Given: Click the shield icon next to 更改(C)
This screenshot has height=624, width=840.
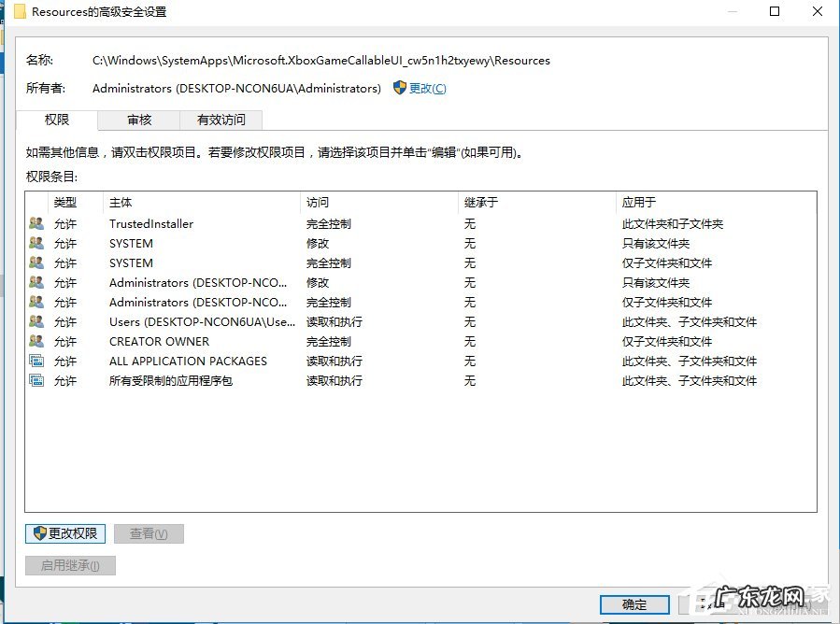Looking at the screenshot, I should coord(399,88).
